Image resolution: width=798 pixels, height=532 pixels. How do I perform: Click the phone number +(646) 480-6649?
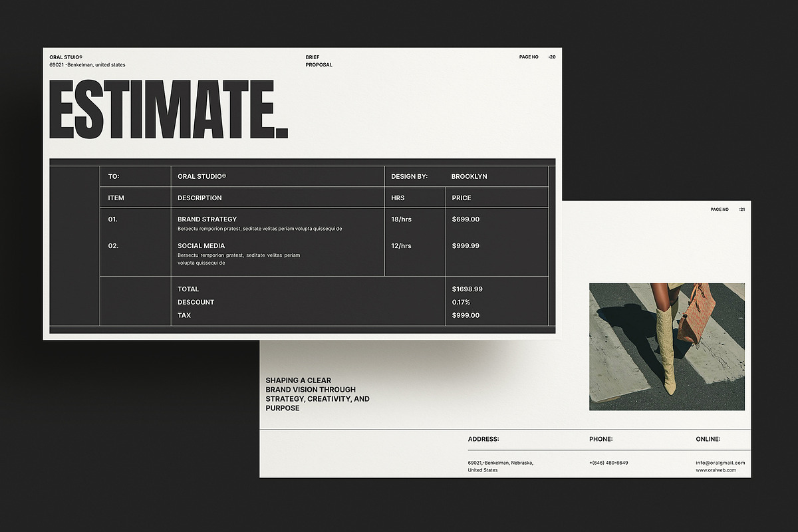(x=608, y=463)
